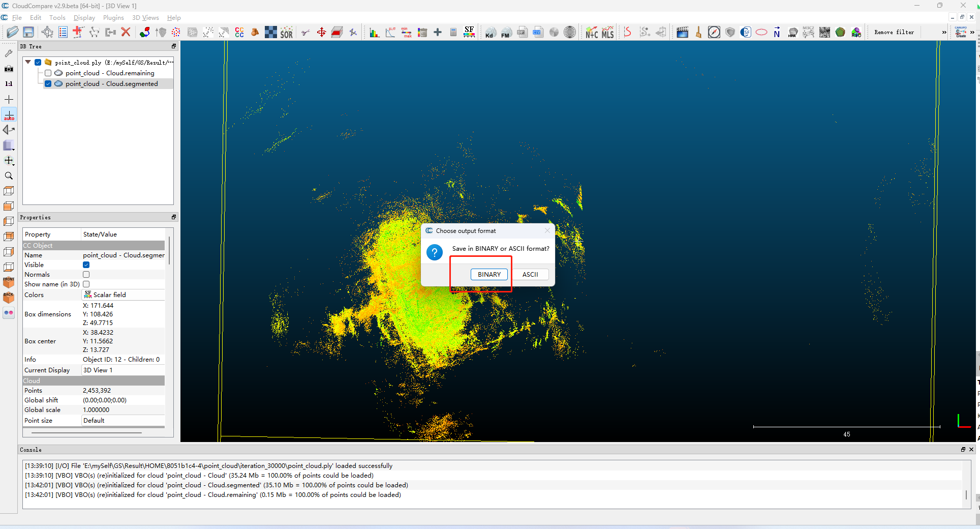The width and height of the screenshot is (980, 529).
Task: Click the Properties panel horizontal scrollbar
Action: pyautogui.click(x=86, y=433)
